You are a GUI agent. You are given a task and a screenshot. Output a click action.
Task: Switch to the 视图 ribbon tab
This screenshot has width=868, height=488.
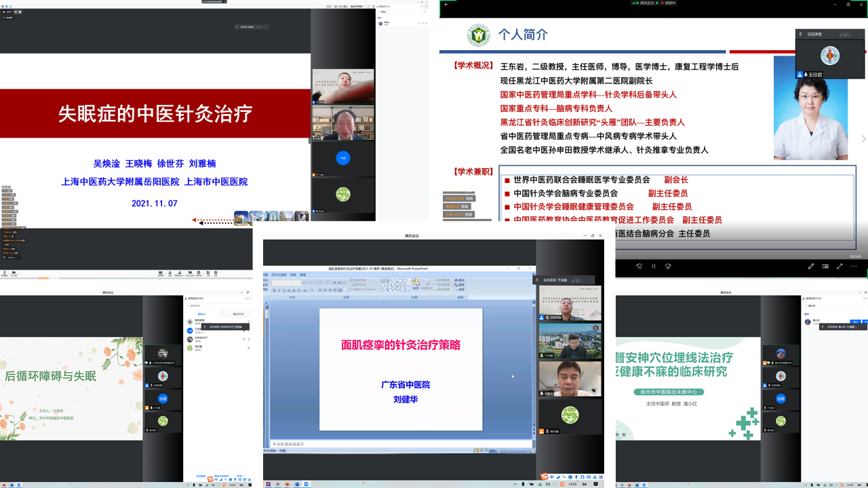[x=302, y=274]
